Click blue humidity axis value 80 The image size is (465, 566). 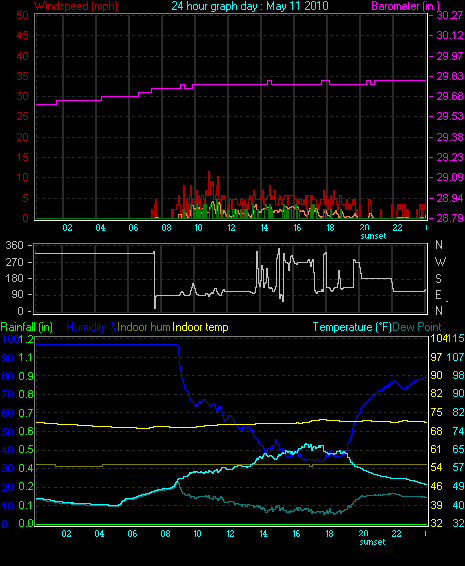point(8,376)
